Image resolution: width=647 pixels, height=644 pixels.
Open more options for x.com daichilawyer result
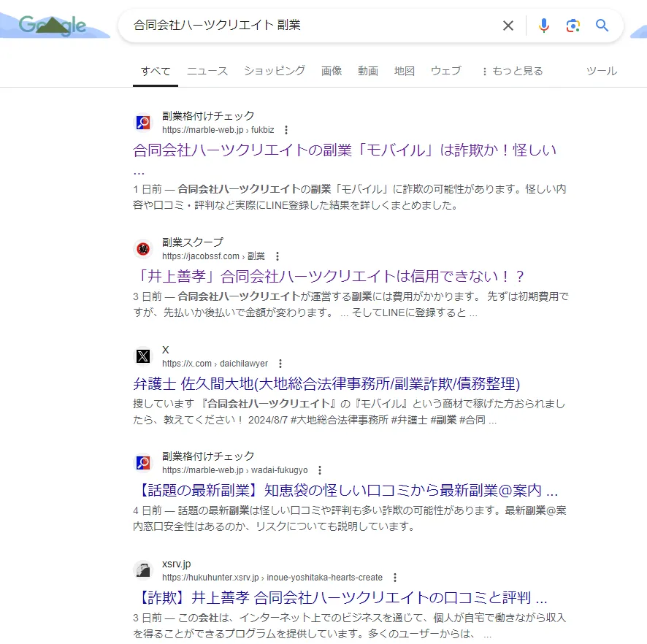(280, 364)
